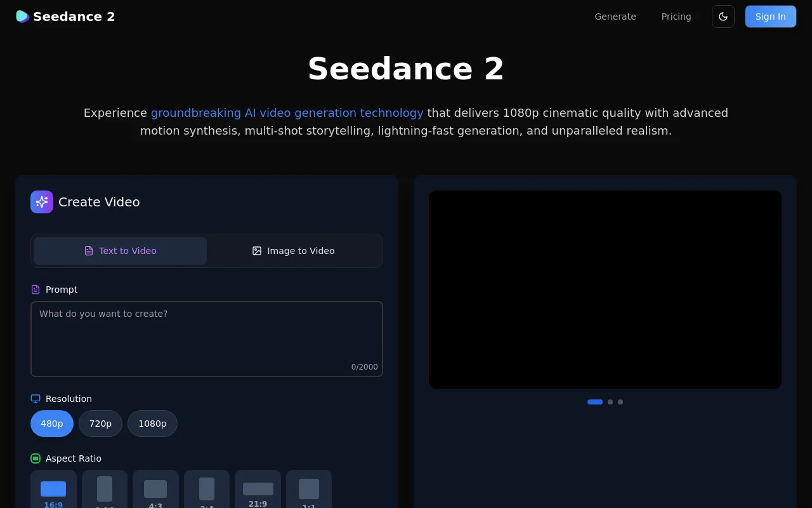This screenshot has height=508, width=812.
Task: Click the monitor icon beside Resolution
Action: (x=36, y=399)
